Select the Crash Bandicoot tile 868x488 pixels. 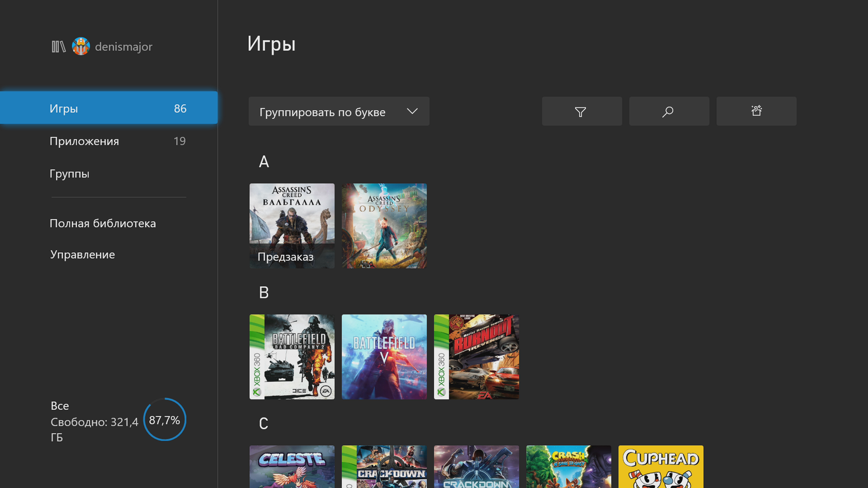[569, 467]
